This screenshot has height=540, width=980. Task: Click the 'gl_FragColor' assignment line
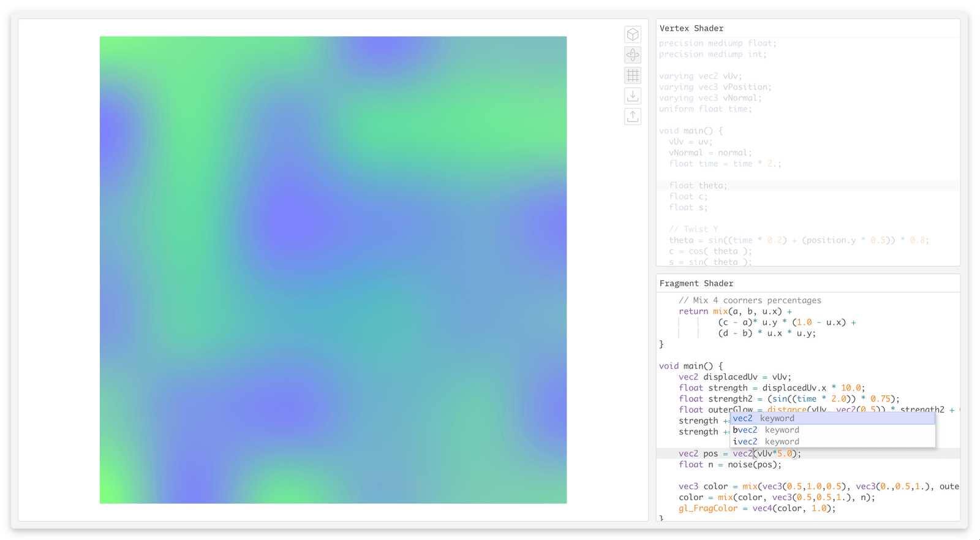click(756, 509)
